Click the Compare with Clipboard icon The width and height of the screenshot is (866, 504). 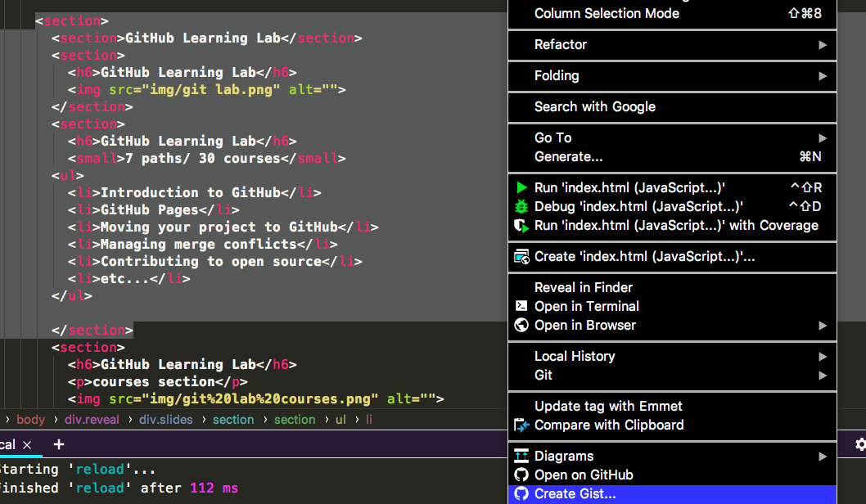521,425
